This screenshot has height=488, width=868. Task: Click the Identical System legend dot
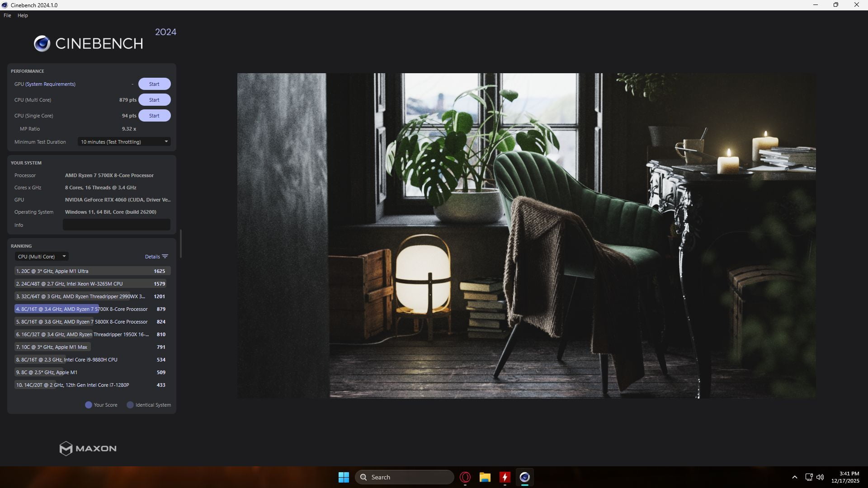[130, 405]
